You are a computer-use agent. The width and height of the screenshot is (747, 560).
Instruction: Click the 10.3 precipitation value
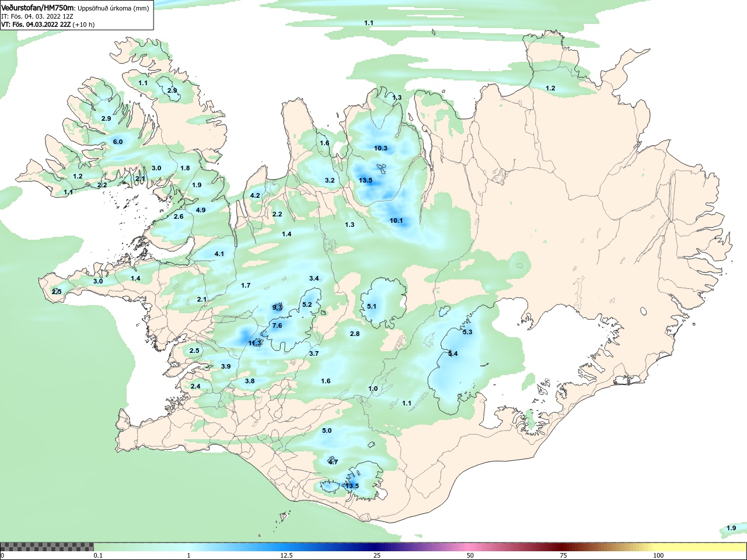pos(381,148)
